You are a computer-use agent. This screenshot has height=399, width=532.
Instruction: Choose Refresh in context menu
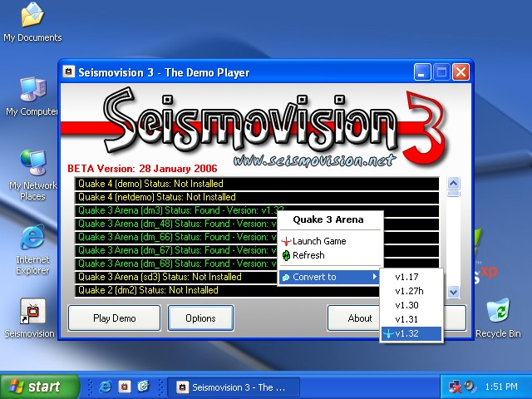point(308,255)
